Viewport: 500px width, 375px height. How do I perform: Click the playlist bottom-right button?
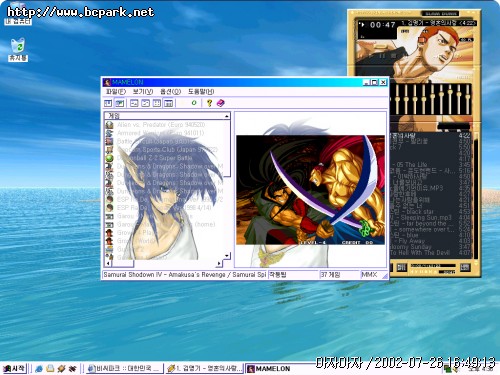pos(465,267)
